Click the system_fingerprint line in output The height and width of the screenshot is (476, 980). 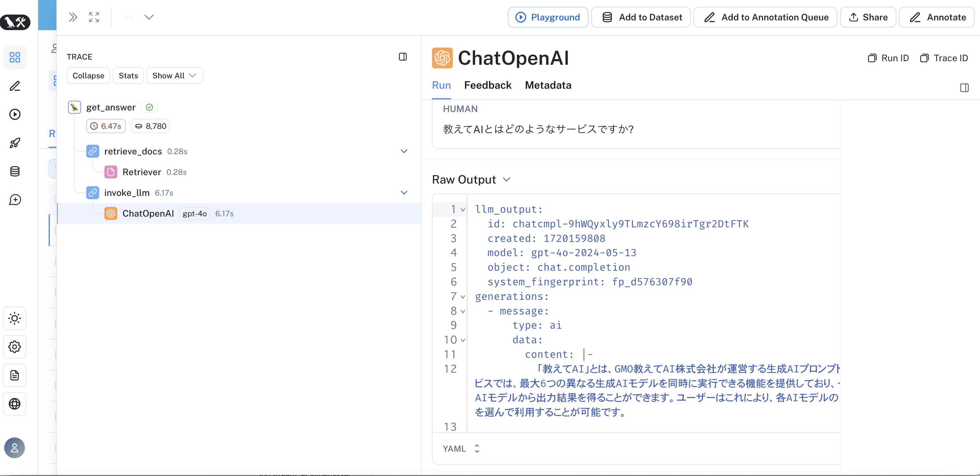tap(590, 282)
